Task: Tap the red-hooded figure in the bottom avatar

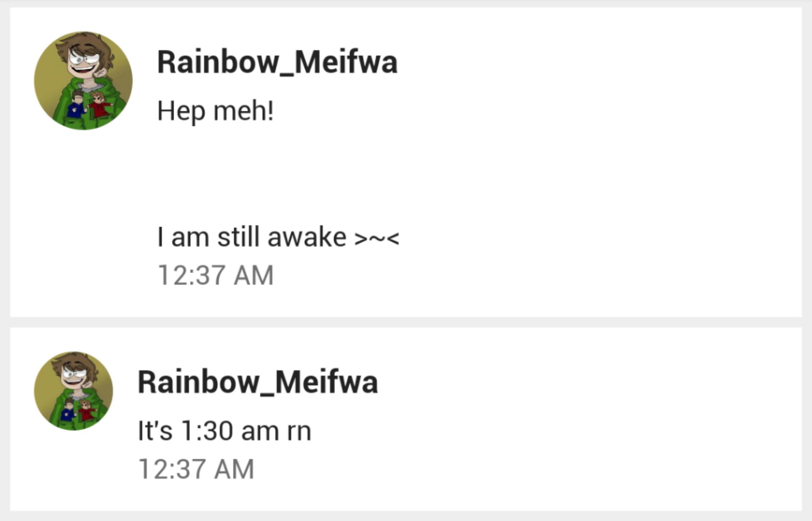Action: coord(87,409)
